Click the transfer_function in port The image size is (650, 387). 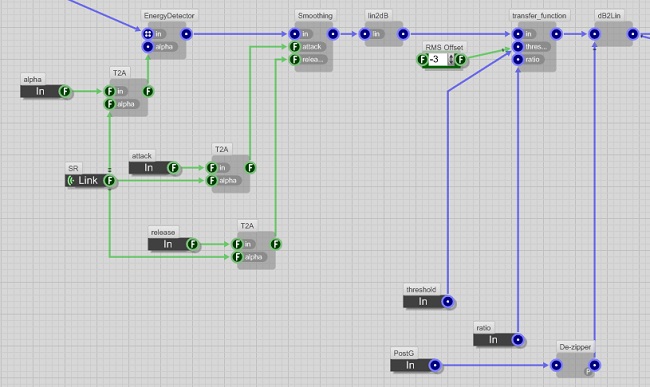[x=518, y=34]
